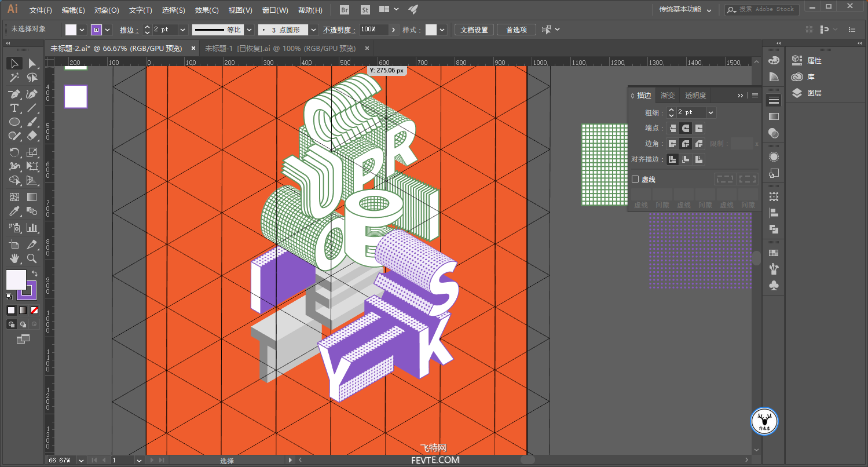
Task: Select the Zoom magnifier tool
Action: click(32, 258)
